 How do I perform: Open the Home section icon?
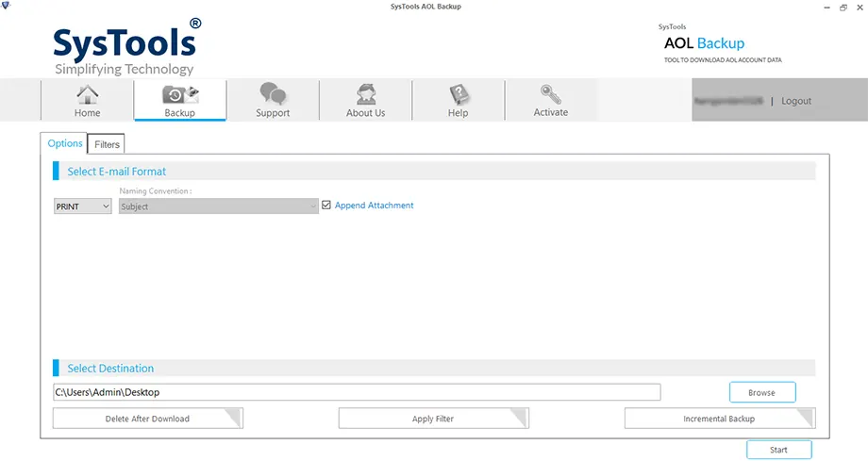tap(88, 95)
